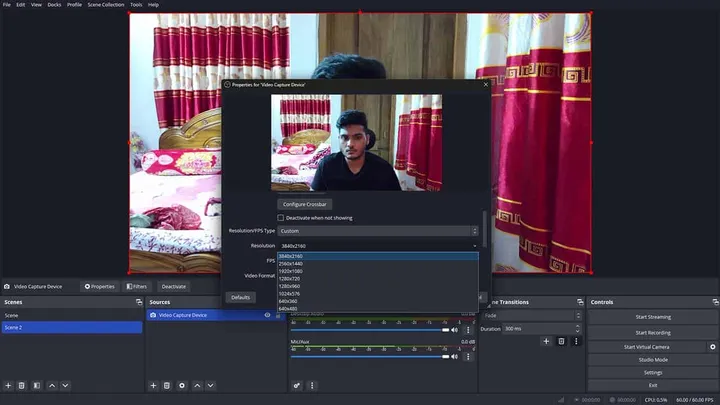
Task: Open source properties gear icon in Sources panel
Action: 182,385
